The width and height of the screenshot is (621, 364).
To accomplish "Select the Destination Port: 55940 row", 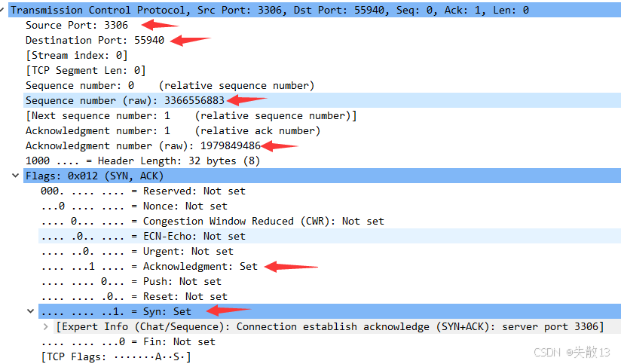I will pos(95,40).
